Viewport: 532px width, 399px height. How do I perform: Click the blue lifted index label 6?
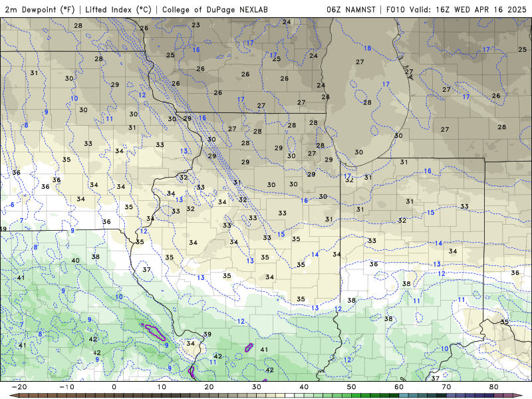tap(13, 205)
